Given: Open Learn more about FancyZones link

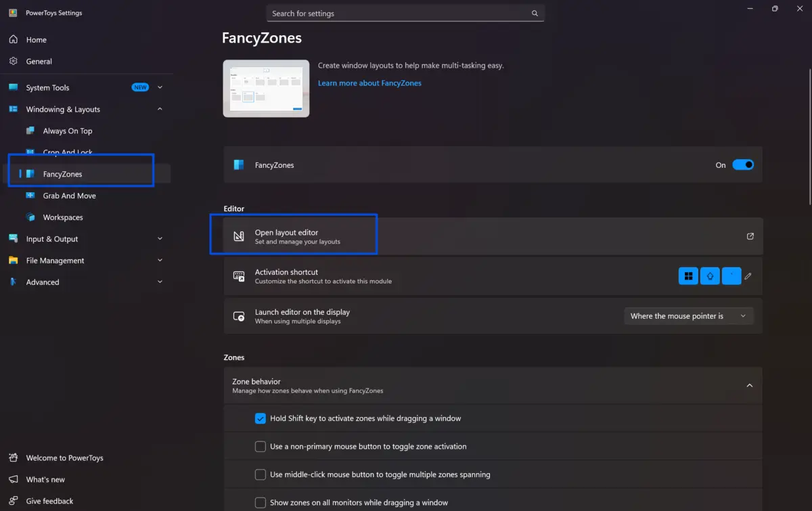Looking at the screenshot, I should click(369, 83).
